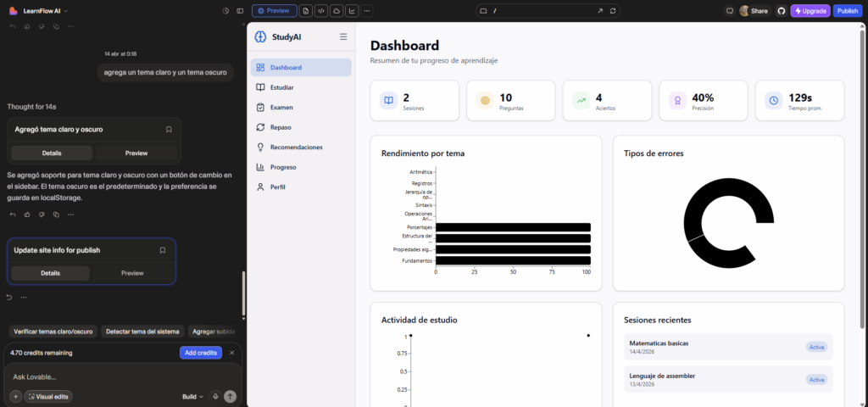Click the microphone voice input icon
The width and height of the screenshot is (868, 407).
pyautogui.click(x=215, y=396)
